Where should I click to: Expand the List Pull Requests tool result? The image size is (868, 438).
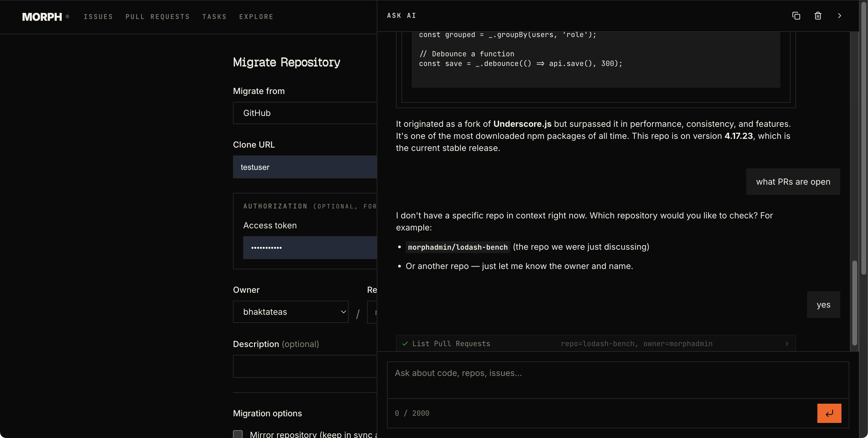click(787, 344)
